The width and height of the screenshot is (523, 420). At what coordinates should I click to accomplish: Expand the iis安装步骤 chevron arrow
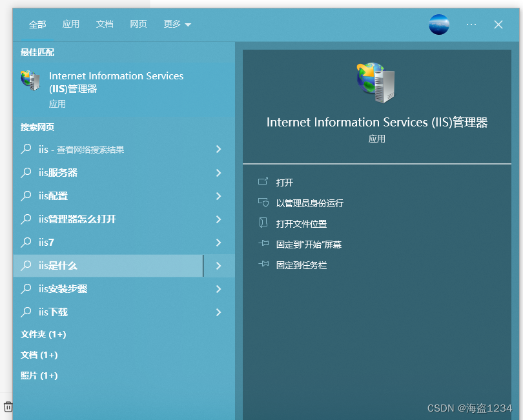(218, 288)
